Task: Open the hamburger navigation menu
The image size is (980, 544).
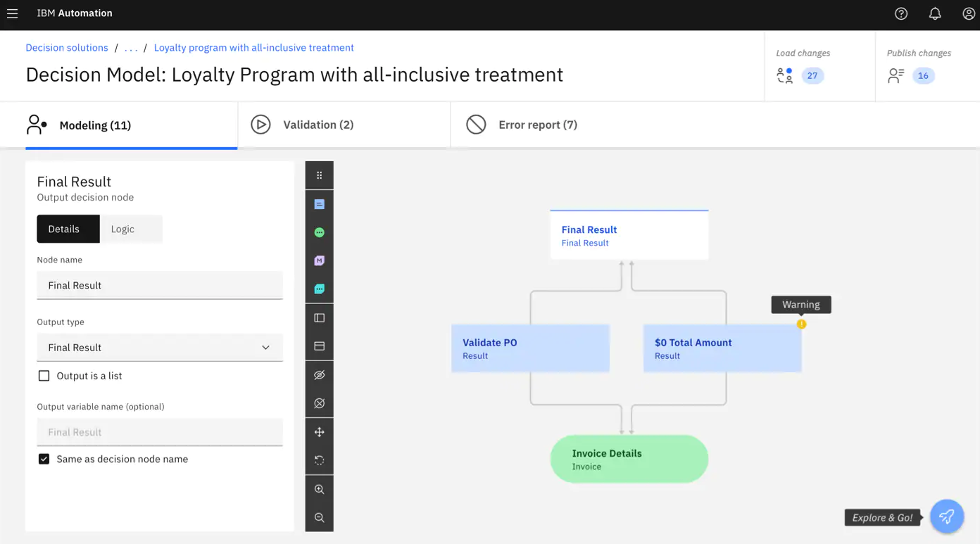Action: 13,13
